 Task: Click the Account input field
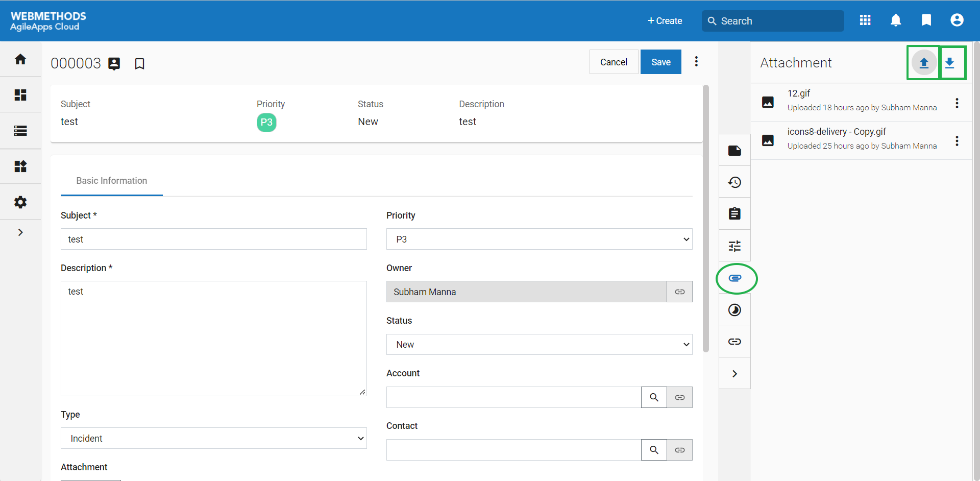(x=514, y=397)
